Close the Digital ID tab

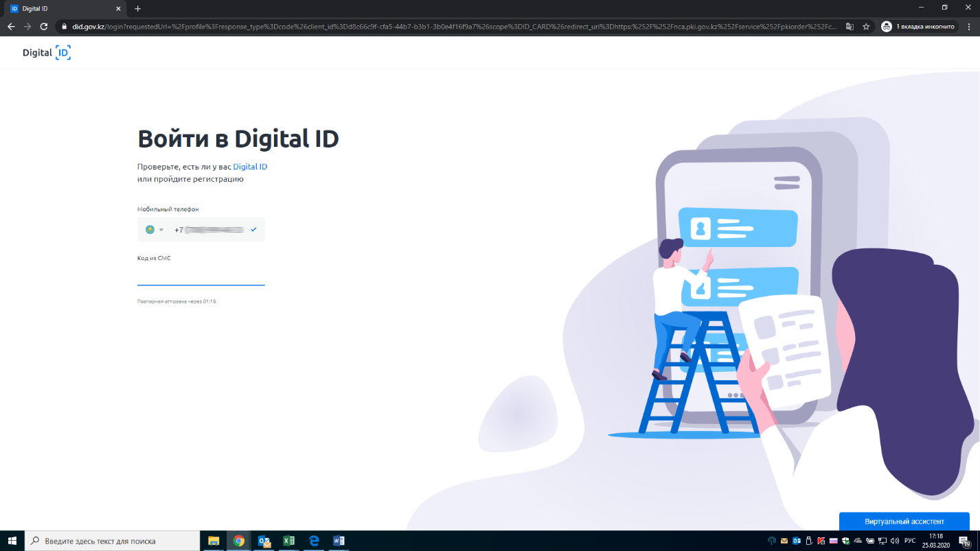[x=118, y=8]
